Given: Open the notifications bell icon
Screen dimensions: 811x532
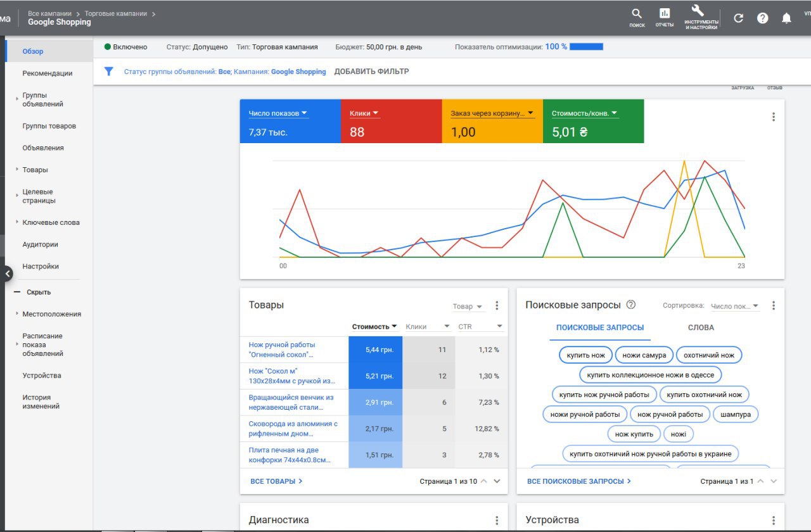Looking at the screenshot, I should pyautogui.click(x=786, y=18).
